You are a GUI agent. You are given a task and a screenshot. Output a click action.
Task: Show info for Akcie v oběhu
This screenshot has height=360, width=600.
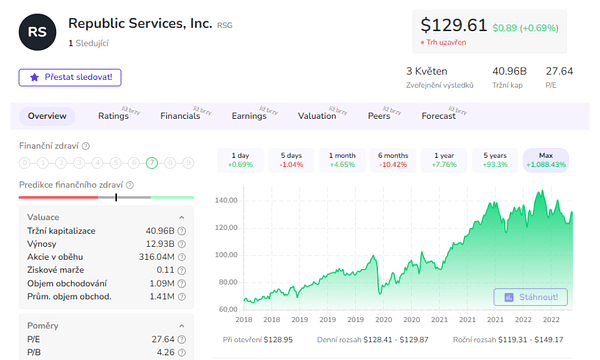182,257
